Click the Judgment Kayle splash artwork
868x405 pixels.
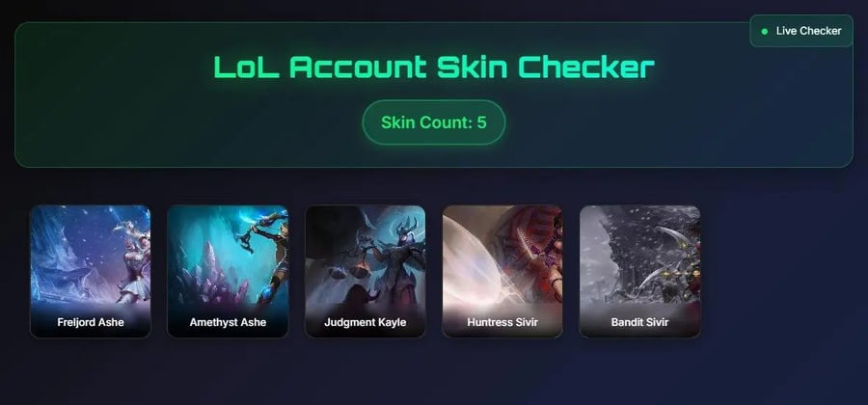(365, 255)
